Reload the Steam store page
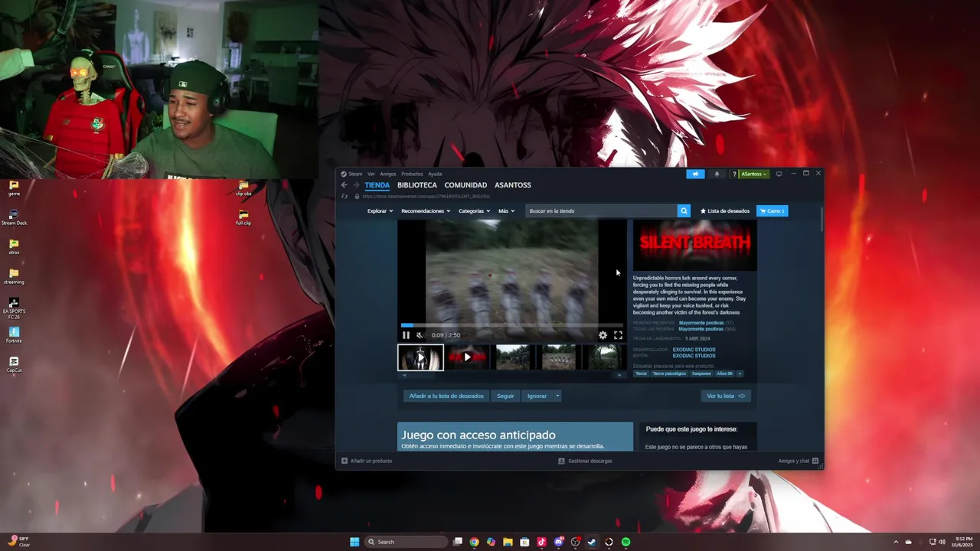 coord(345,196)
